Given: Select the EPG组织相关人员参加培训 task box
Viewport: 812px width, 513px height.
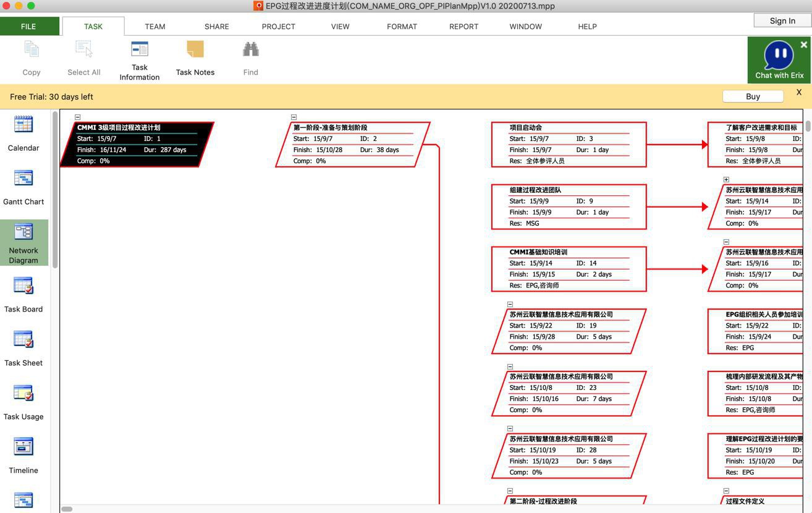Looking at the screenshot, I should [x=756, y=331].
